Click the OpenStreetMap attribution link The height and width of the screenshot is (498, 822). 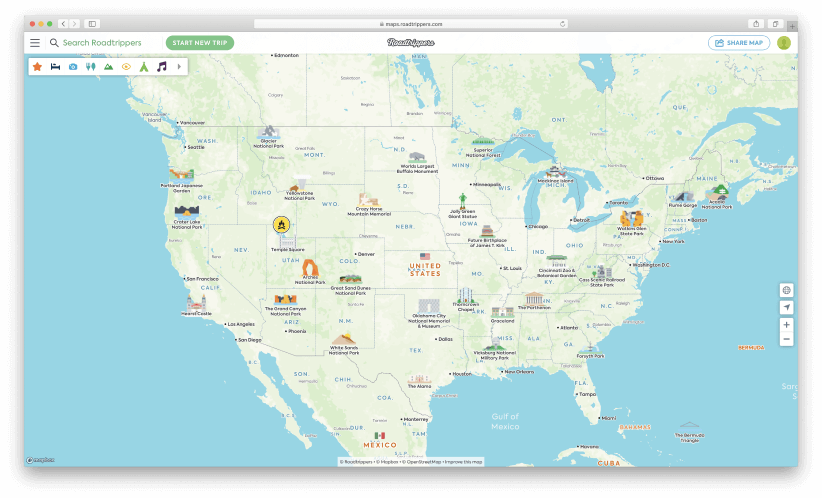[424, 462]
